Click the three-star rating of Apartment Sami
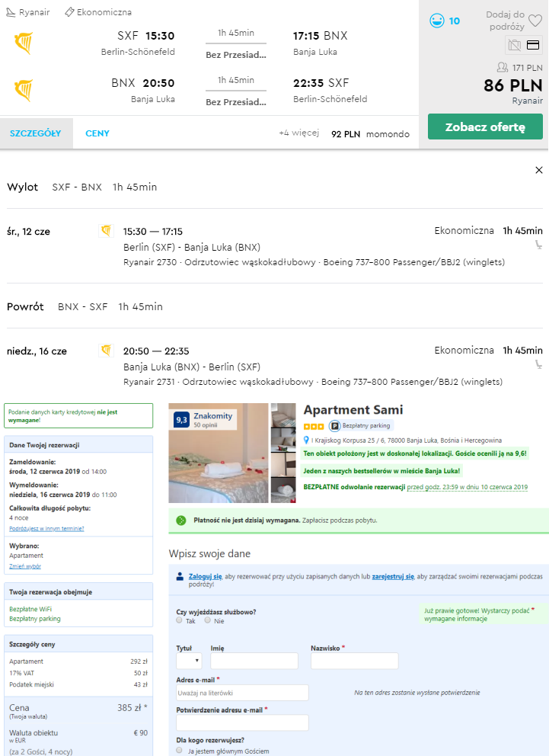Screen dimensions: 549x756 314,427
